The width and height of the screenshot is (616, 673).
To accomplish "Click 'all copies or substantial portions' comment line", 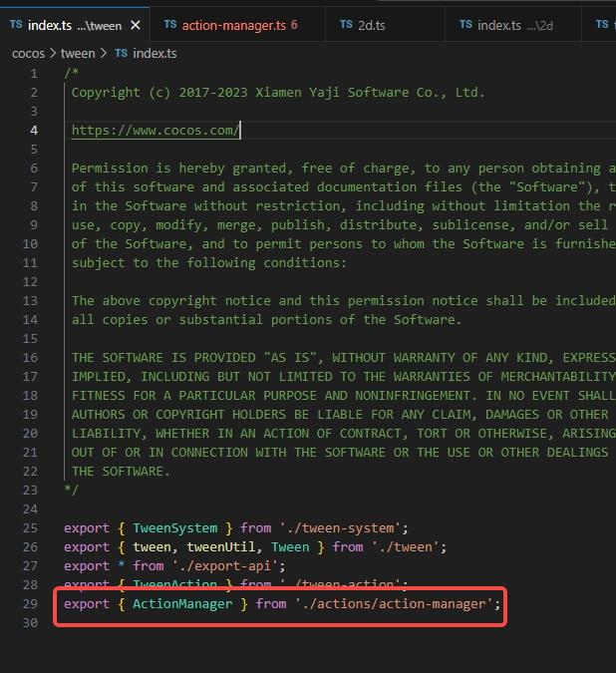I will pos(266,320).
